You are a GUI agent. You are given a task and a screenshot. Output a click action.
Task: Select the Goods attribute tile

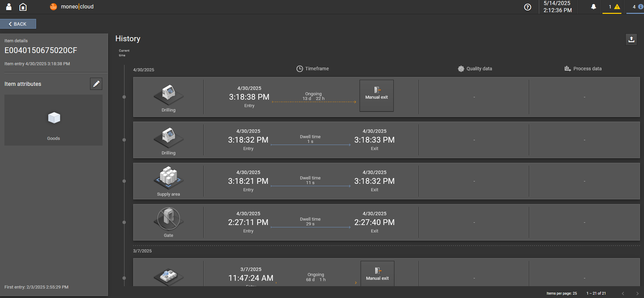pos(54,120)
